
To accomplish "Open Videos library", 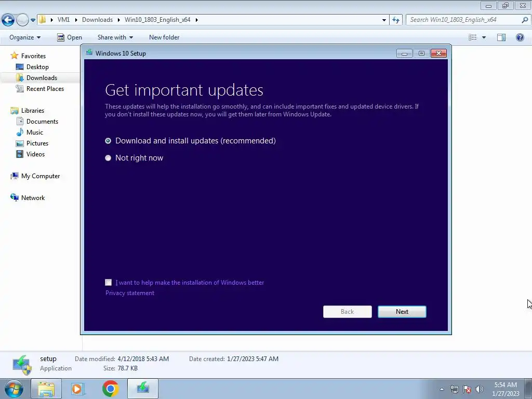I will [36, 154].
